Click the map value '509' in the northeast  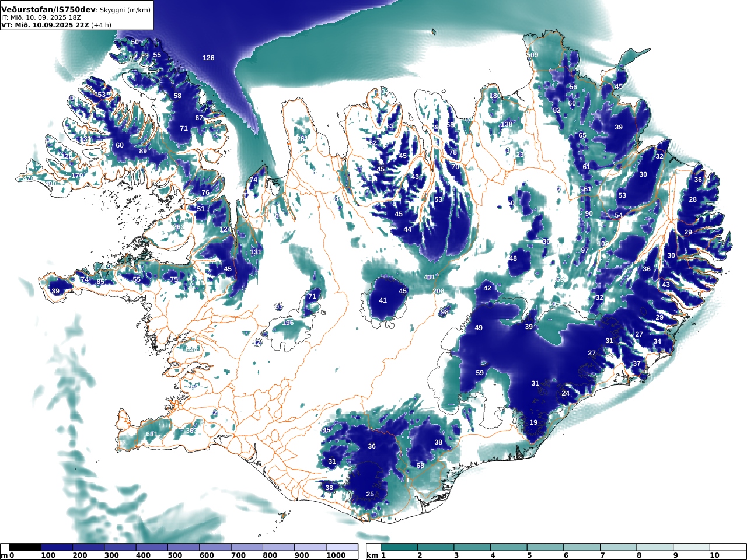[x=532, y=55]
